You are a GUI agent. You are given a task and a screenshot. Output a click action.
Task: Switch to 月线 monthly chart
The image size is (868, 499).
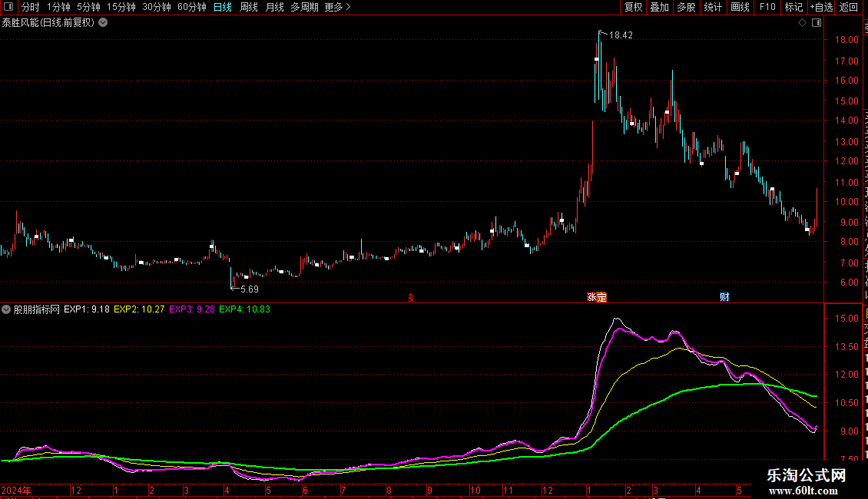point(274,7)
